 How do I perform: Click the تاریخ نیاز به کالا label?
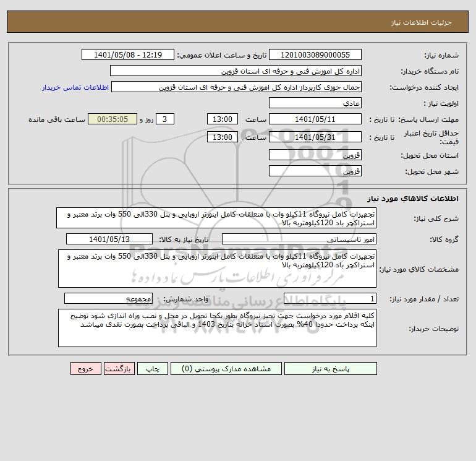coord(184,239)
